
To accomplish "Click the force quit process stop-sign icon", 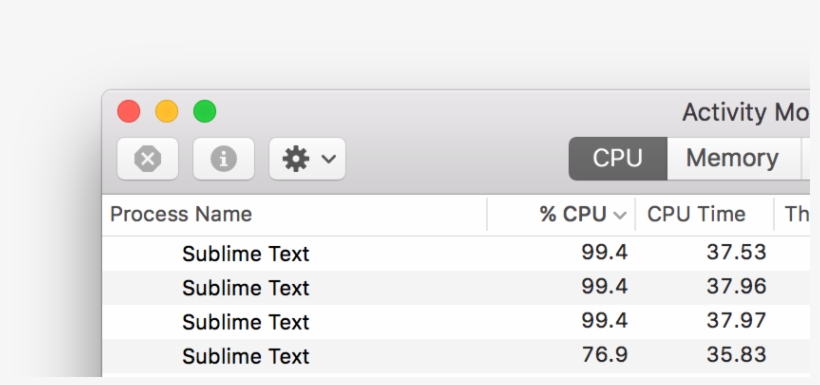I will (x=147, y=158).
